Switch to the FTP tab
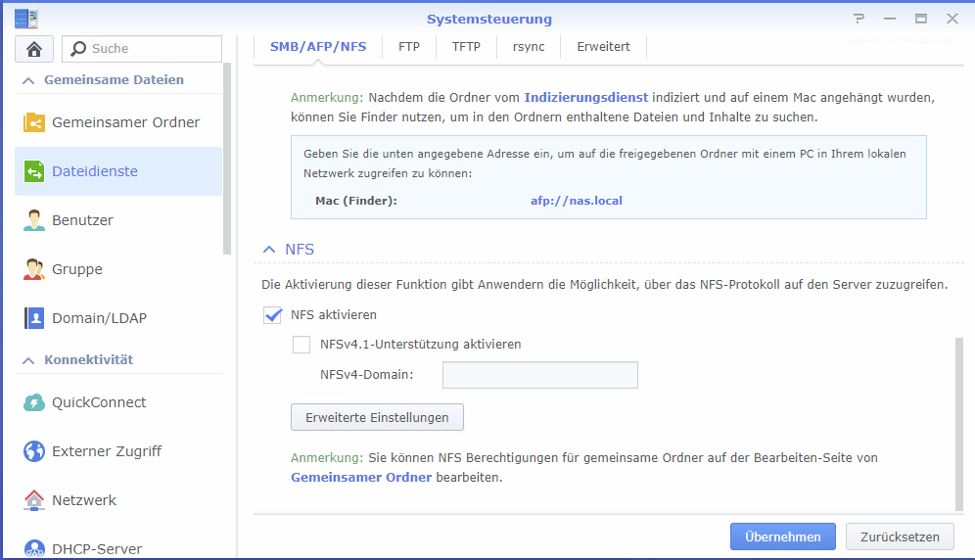Image resolution: width=975 pixels, height=560 pixels. pyautogui.click(x=409, y=46)
